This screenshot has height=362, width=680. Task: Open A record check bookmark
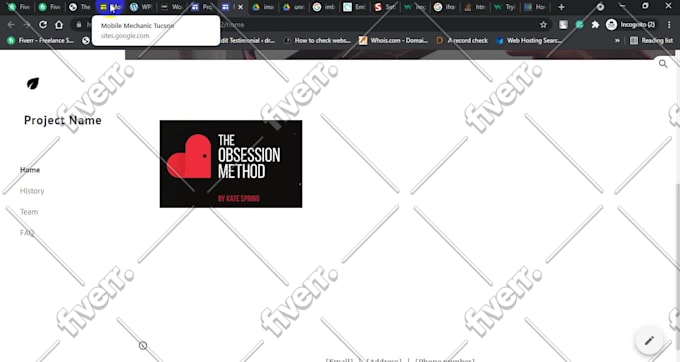pyautogui.click(x=462, y=40)
